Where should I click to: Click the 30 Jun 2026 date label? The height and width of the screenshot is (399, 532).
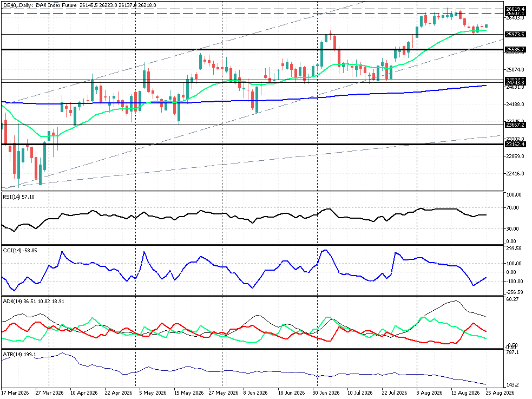(x=326, y=393)
